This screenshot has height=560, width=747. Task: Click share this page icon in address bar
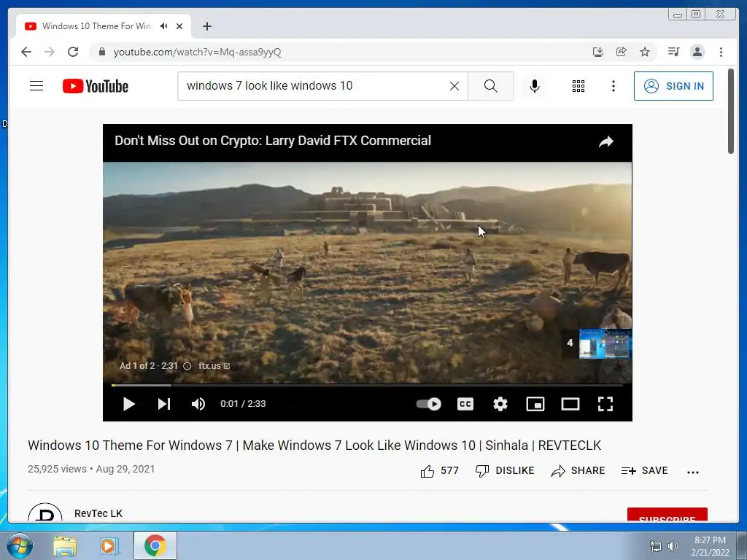622,52
